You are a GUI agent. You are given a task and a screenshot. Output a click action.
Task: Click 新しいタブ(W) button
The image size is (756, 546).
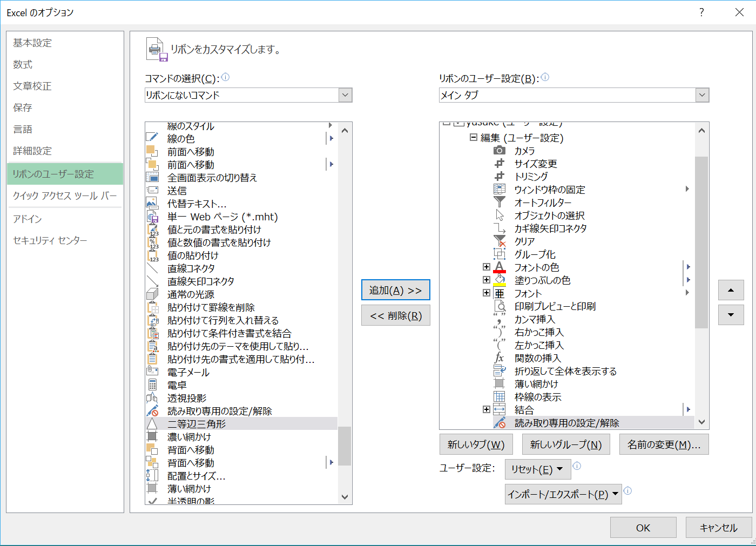click(476, 444)
